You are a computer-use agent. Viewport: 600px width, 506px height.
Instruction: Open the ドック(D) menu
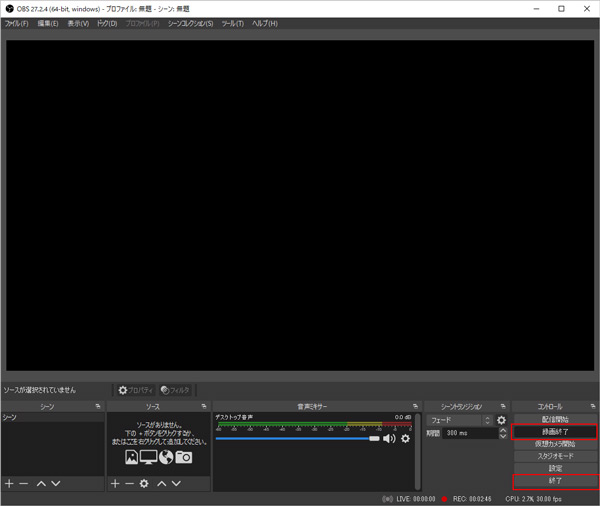(107, 23)
